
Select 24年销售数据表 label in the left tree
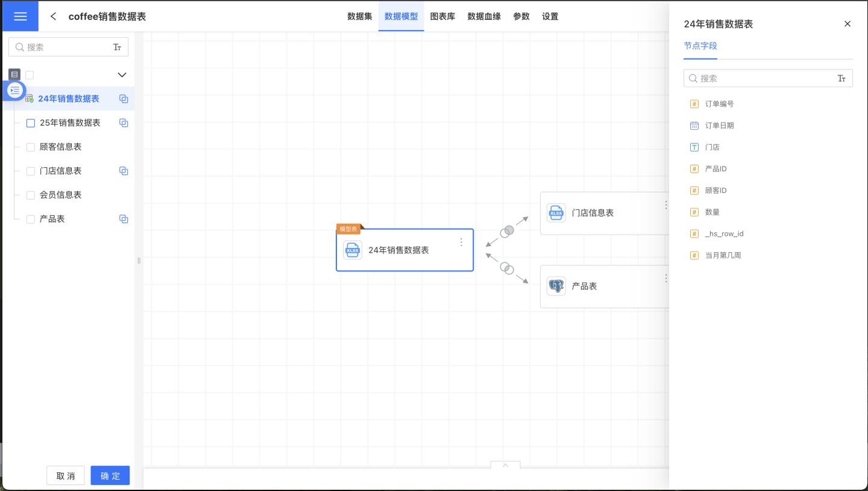pos(69,99)
